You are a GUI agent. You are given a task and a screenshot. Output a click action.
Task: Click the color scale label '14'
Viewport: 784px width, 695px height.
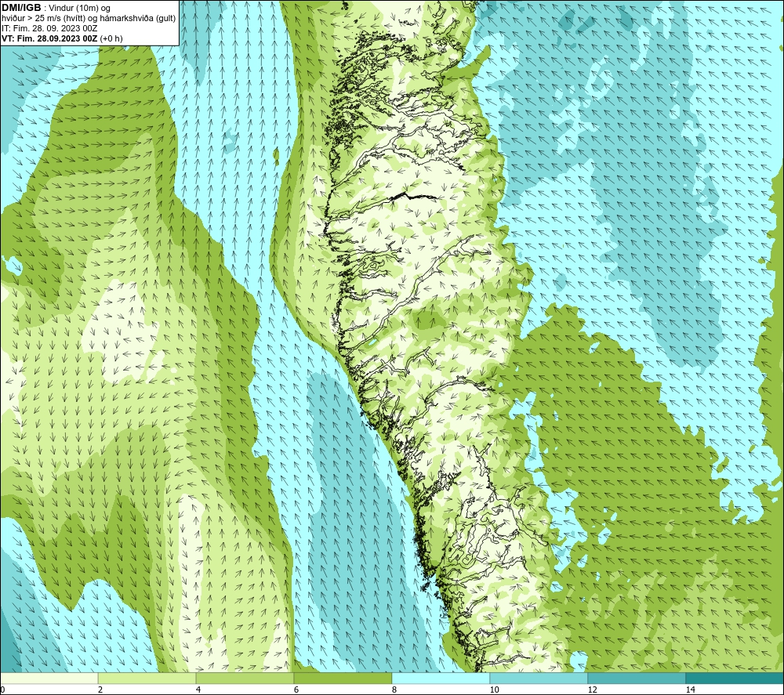(x=690, y=690)
